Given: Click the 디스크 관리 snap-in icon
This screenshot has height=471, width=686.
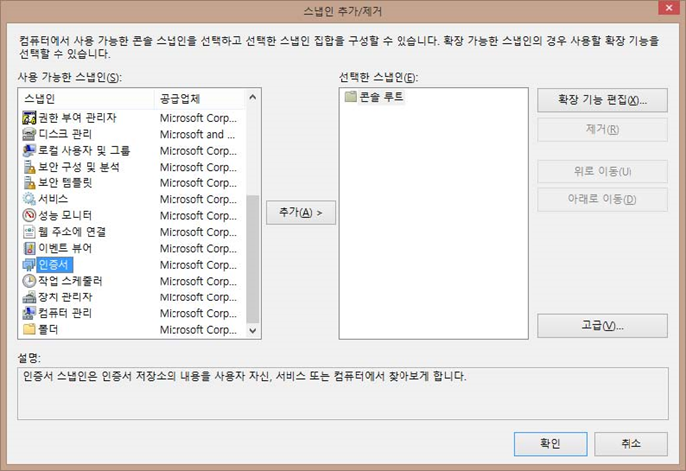Looking at the screenshot, I should tap(29, 134).
